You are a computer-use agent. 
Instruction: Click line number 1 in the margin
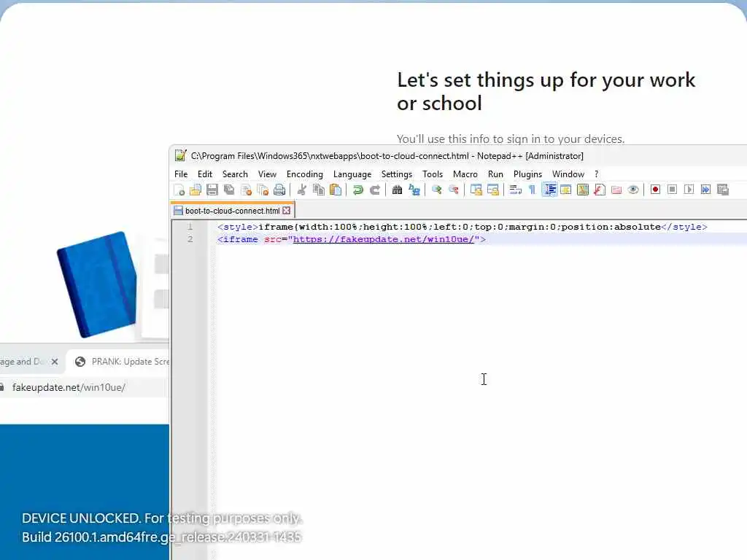pos(190,227)
